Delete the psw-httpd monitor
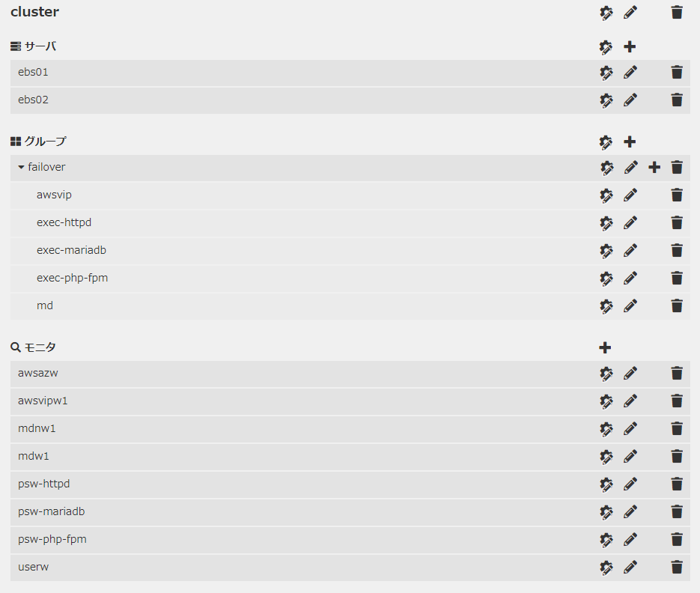 click(x=677, y=484)
